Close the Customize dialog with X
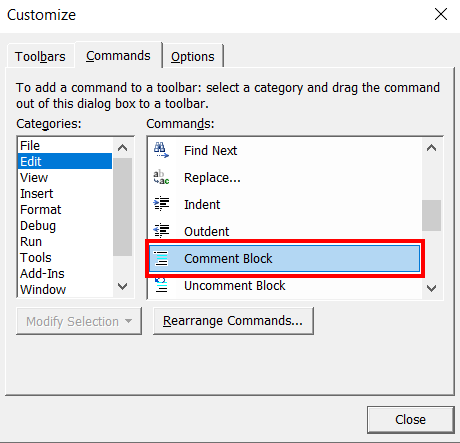 click(441, 14)
